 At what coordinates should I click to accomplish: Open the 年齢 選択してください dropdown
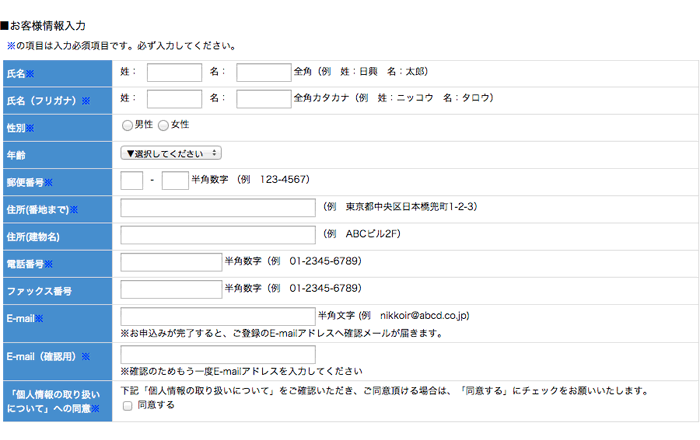171,154
